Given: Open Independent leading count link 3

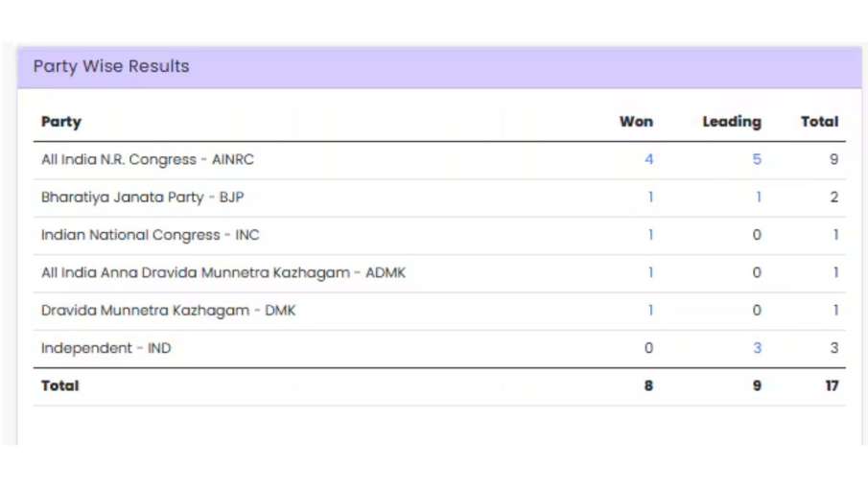Looking at the screenshot, I should pyautogui.click(x=758, y=348).
